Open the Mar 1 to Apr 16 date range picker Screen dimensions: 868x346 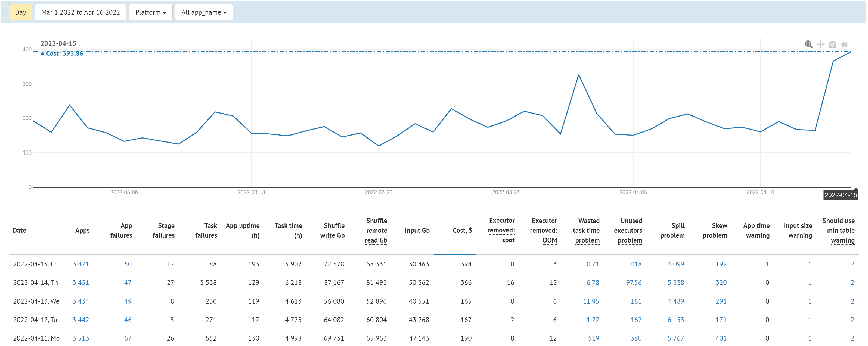coord(80,12)
